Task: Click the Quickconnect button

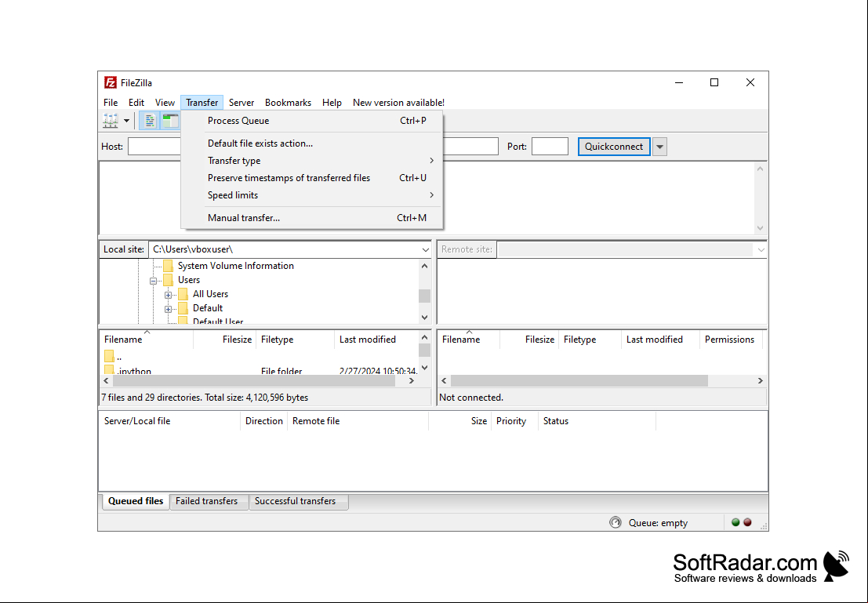Action: pyautogui.click(x=614, y=147)
